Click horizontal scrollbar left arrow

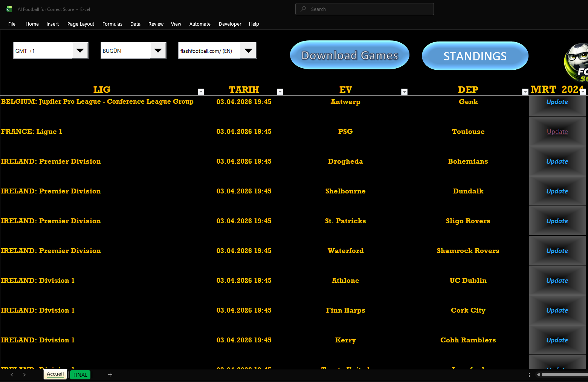click(538, 375)
